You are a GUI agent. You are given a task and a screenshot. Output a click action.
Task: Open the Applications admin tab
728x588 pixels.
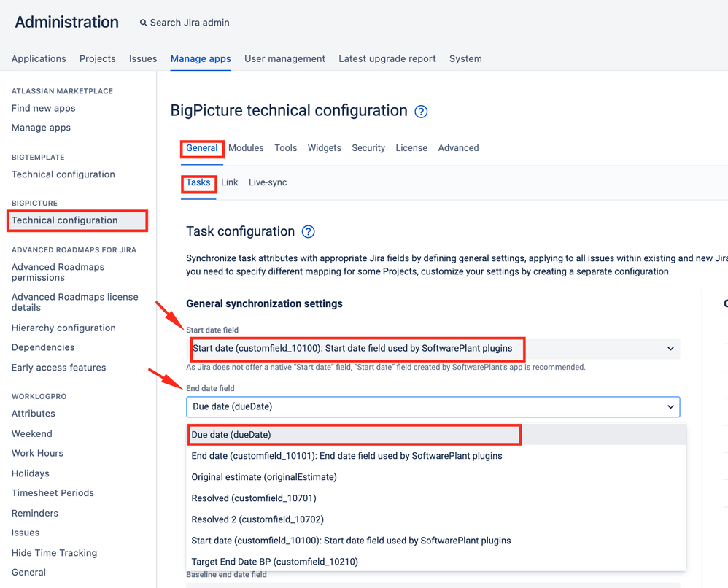coord(39,58)
